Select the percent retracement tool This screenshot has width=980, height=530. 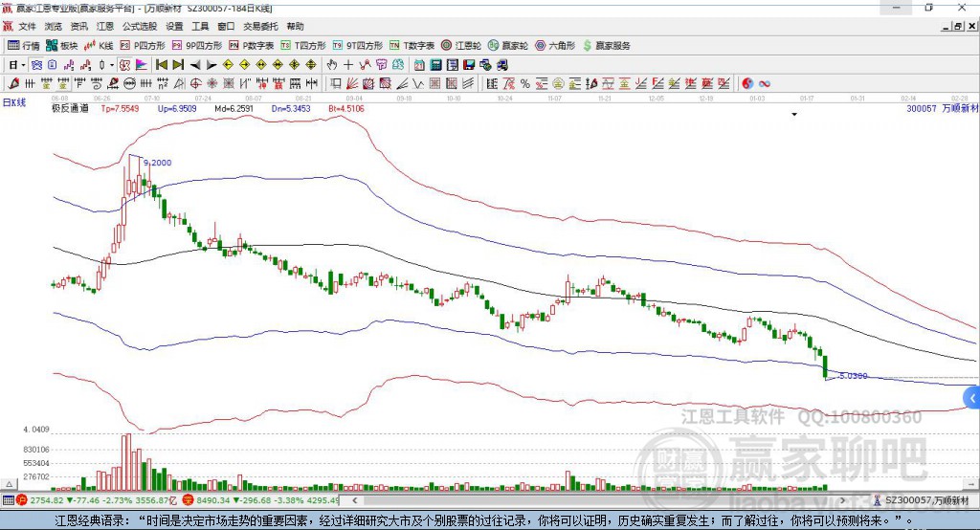point(525,84)
